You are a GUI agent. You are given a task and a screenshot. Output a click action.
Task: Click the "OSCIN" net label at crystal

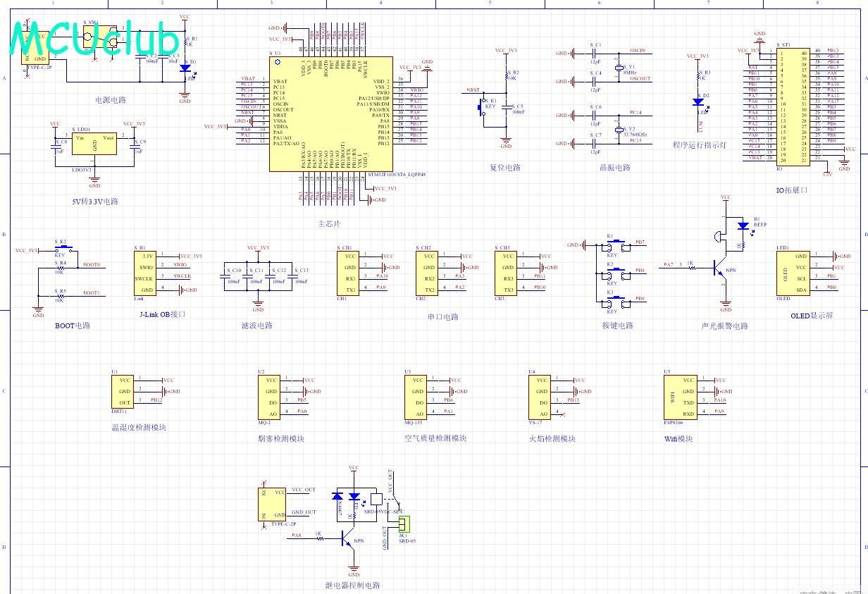[638, 51]
